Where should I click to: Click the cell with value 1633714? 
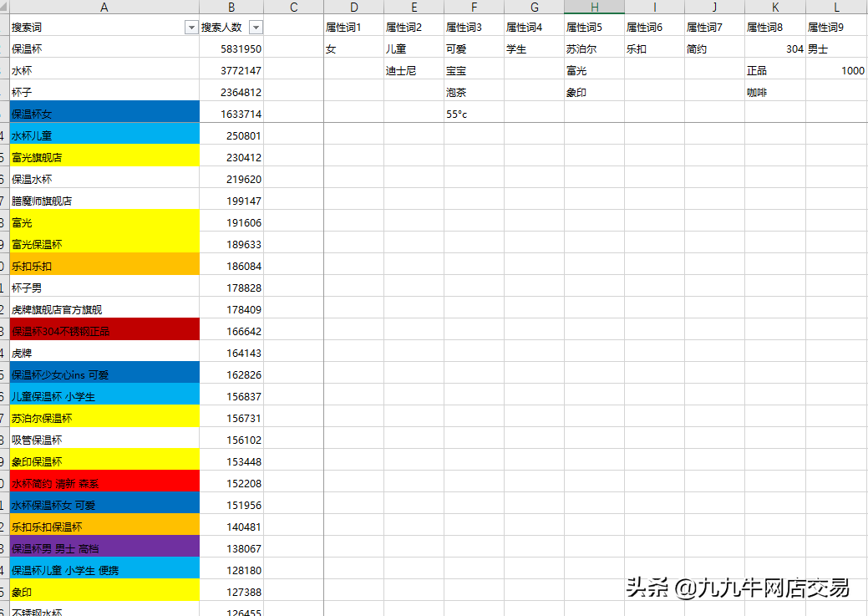coord(231,114)
